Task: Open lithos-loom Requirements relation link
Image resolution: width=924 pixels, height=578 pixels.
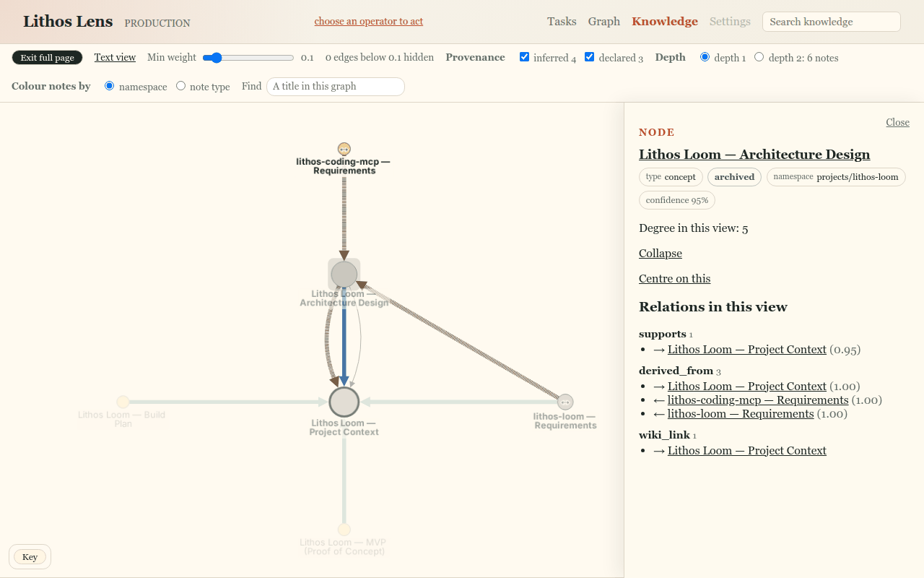Action: click(741, 414)
